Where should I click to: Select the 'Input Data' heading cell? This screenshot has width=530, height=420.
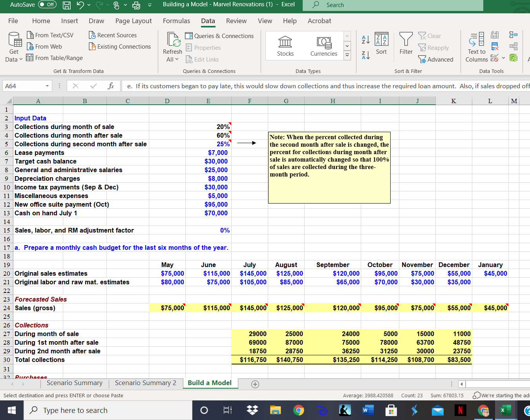38,118
